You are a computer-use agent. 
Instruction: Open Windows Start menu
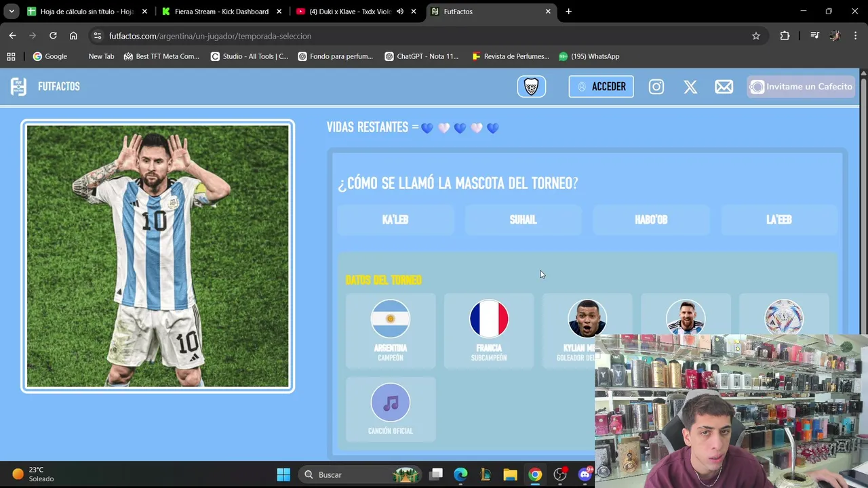click(283, 474)
